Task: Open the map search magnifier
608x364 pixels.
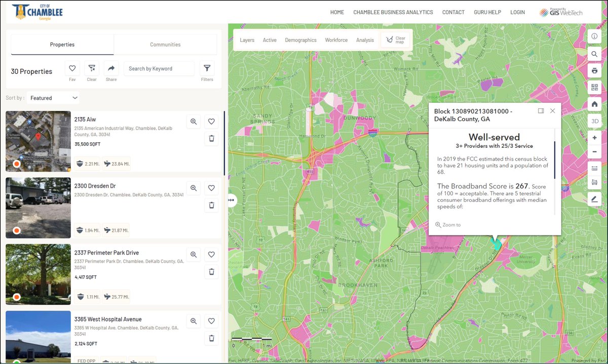Action: pos(594,53)
